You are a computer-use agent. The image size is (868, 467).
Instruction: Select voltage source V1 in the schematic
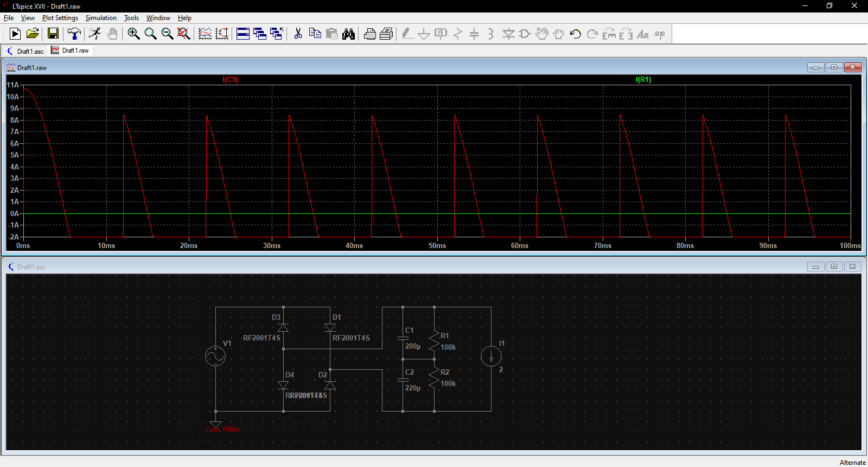(x=215, y=356)
